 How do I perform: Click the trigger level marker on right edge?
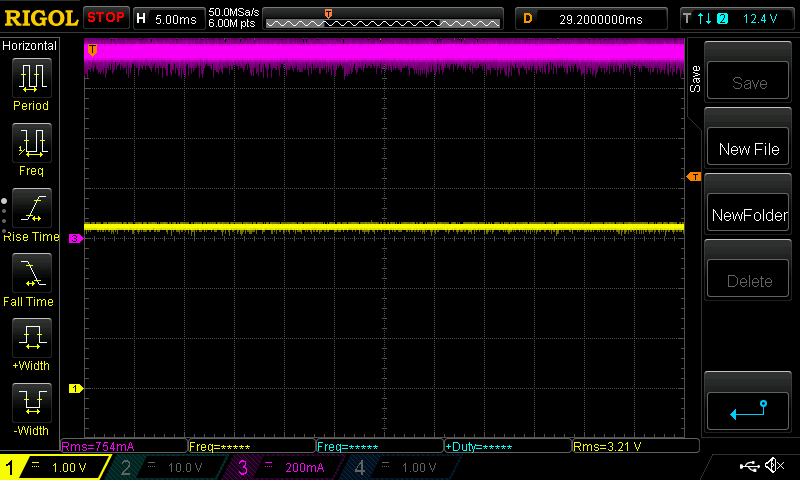(694, 176)
